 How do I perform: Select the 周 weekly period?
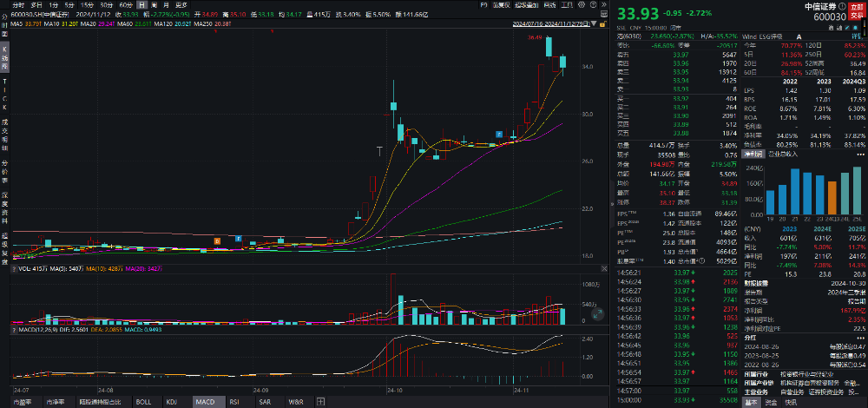[155, 4]
